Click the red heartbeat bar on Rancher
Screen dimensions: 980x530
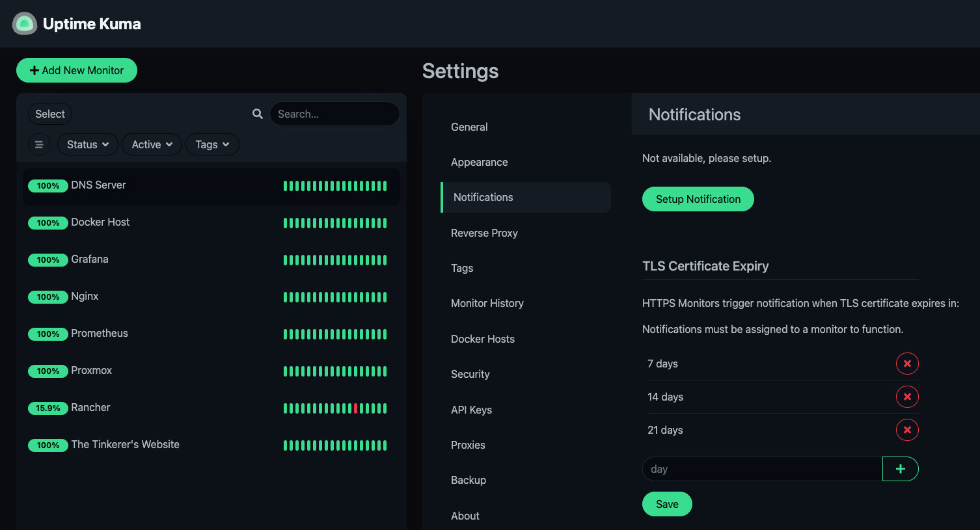click(x=355, y=408)
